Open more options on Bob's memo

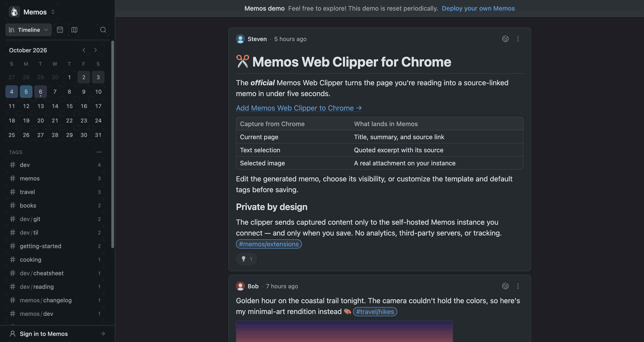pos(518,286)
